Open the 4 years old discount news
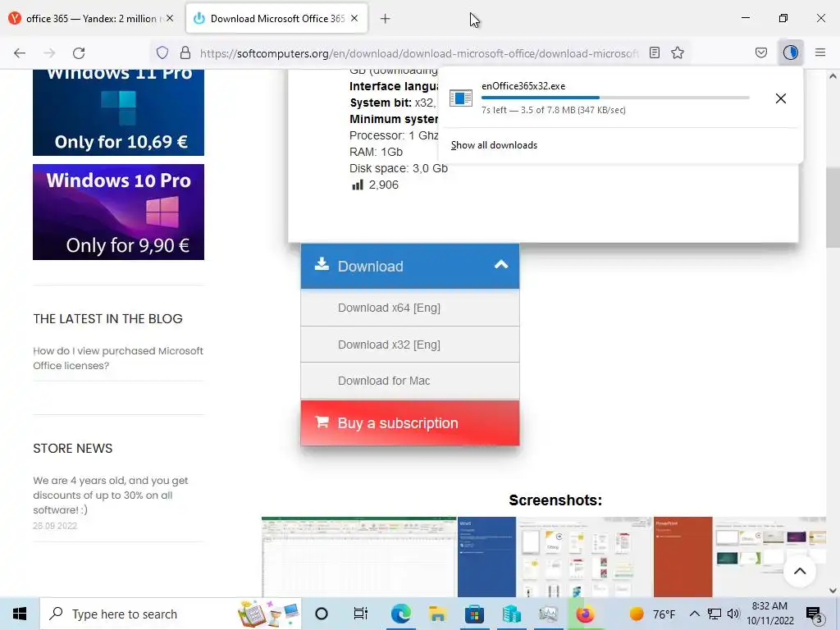 point(111,495)
